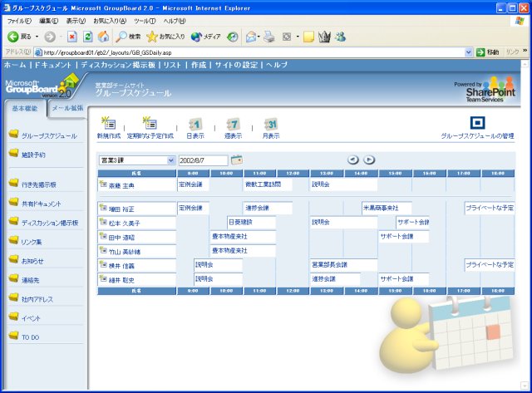Switch to 月表示 month view
The image size is (532, 393).
pos(270,124)
